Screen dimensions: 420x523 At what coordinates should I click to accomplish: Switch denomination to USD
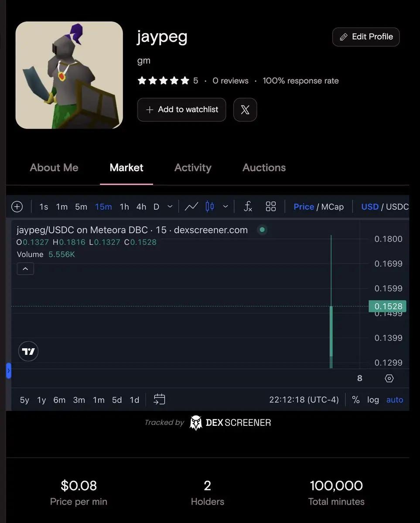click(370, 207)
